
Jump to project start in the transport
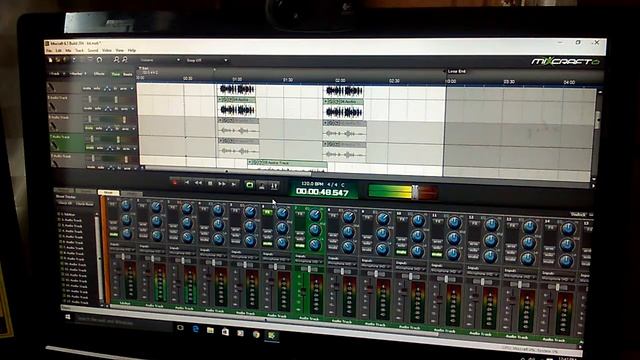(187, 183)
